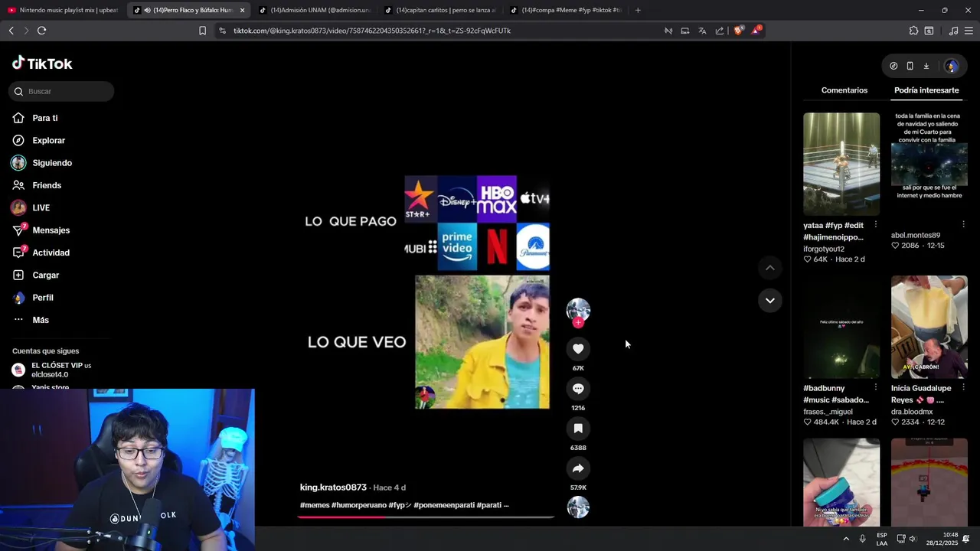Screen dimensions: 980x551
Task: Open spinning sound disc at video bottom
Action: pyautogui.click(x=578, y=507)
